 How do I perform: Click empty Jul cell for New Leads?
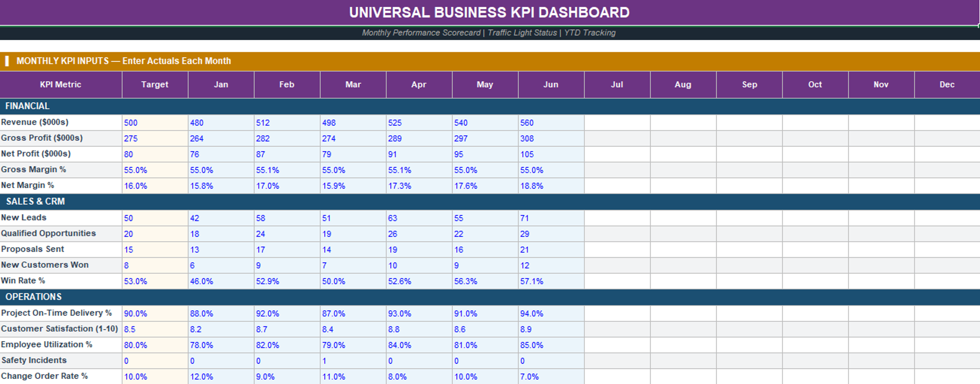(x=617, y=218)
